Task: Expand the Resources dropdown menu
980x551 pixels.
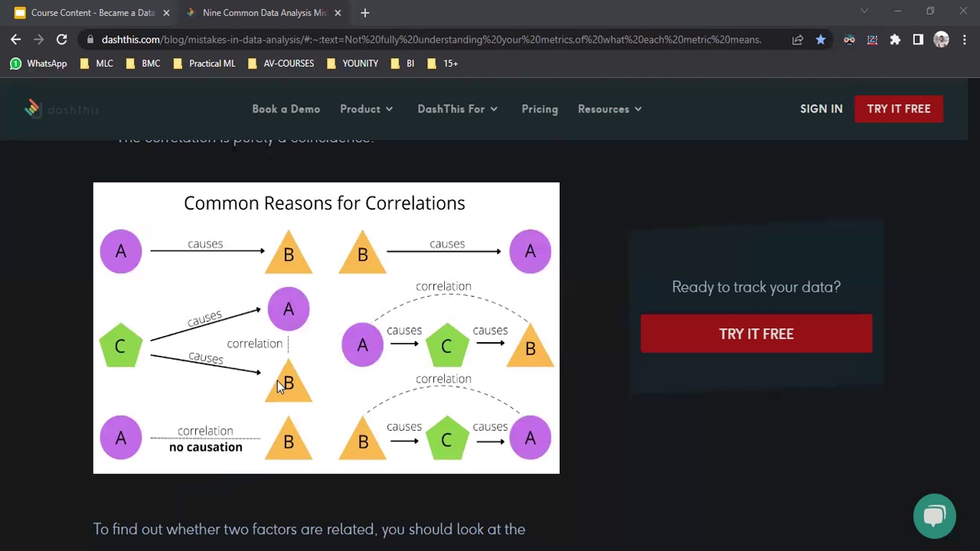Action: [x=610, y=109]
